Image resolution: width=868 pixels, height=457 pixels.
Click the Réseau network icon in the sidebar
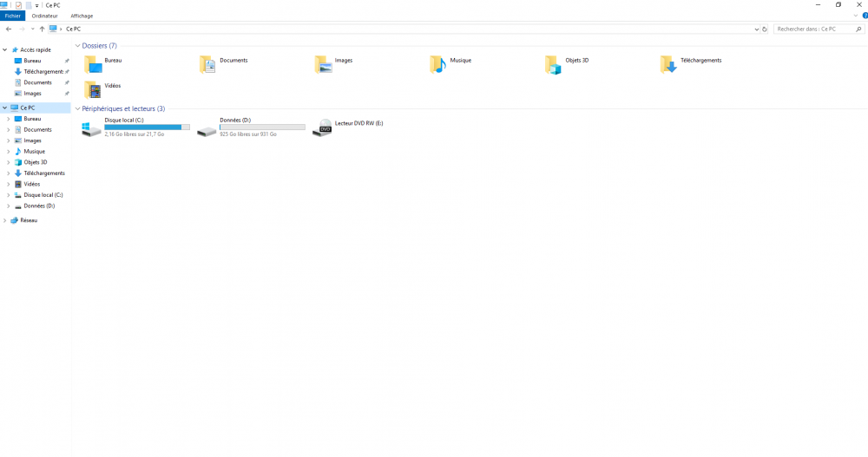coord(15,220)
